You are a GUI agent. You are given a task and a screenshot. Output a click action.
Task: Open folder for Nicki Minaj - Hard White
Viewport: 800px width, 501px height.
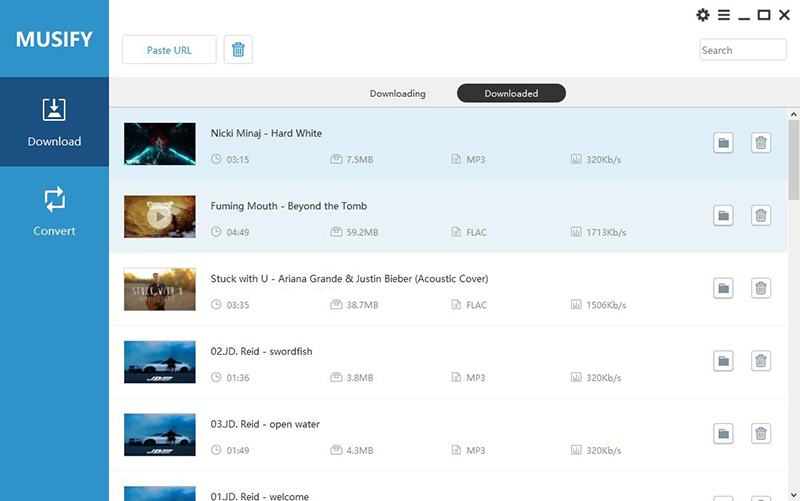723,143
